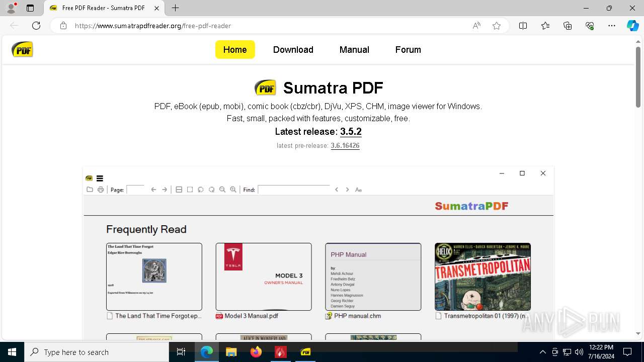This screenshot has width=644, height=362.
Task: Click the hamburger menu in SumatraPDF screenshot
Action: 100,178
